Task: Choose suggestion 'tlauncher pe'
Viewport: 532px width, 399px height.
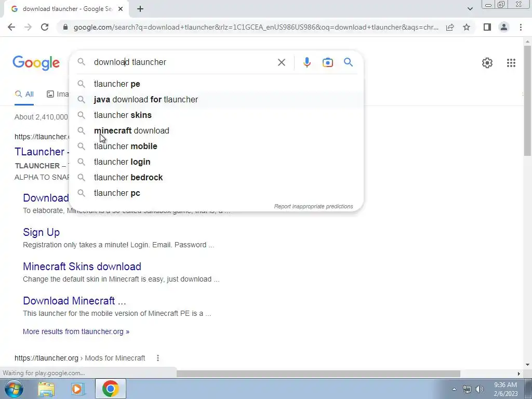Action: (216, 84)
